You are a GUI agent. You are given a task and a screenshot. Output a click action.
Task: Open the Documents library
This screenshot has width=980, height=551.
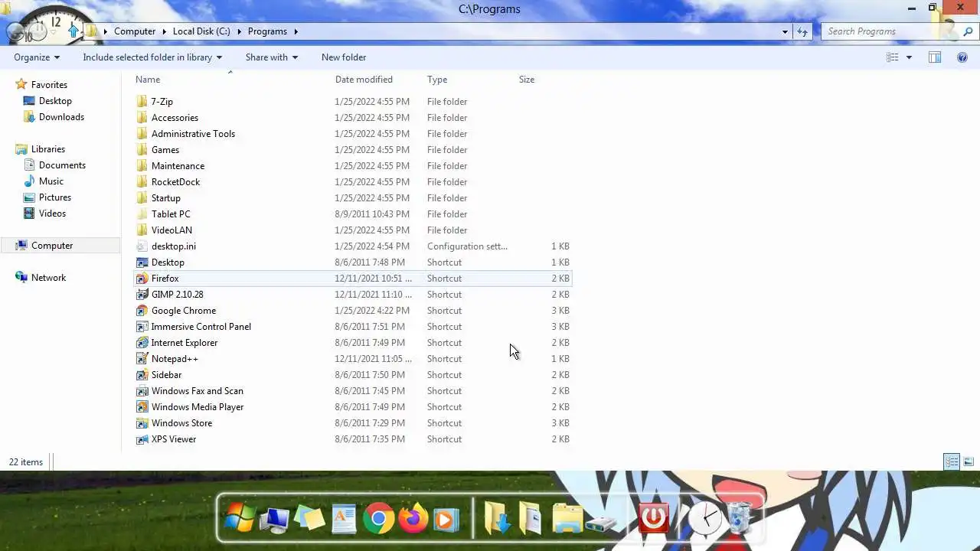click(x=62, y=165)
